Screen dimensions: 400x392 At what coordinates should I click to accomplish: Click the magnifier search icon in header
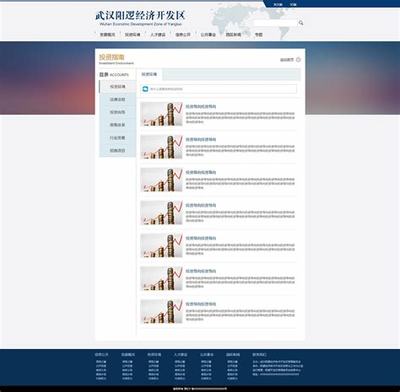(x=301, y=23)
